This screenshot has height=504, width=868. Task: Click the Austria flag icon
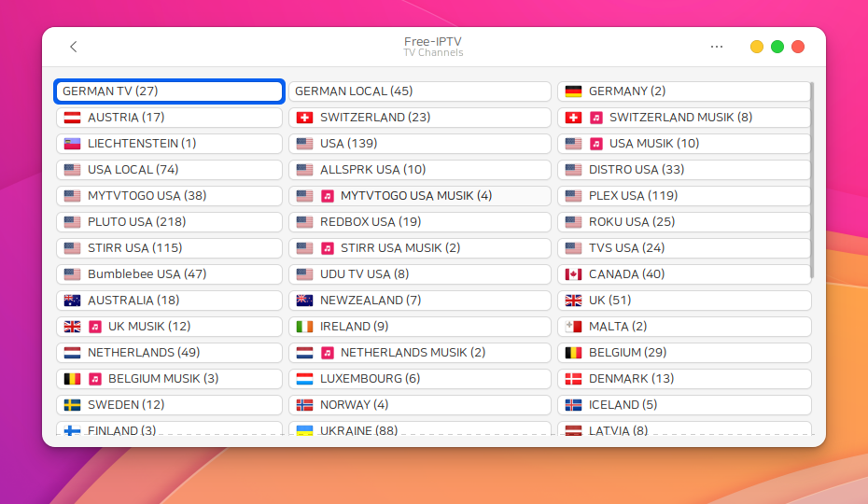[72, 118]
